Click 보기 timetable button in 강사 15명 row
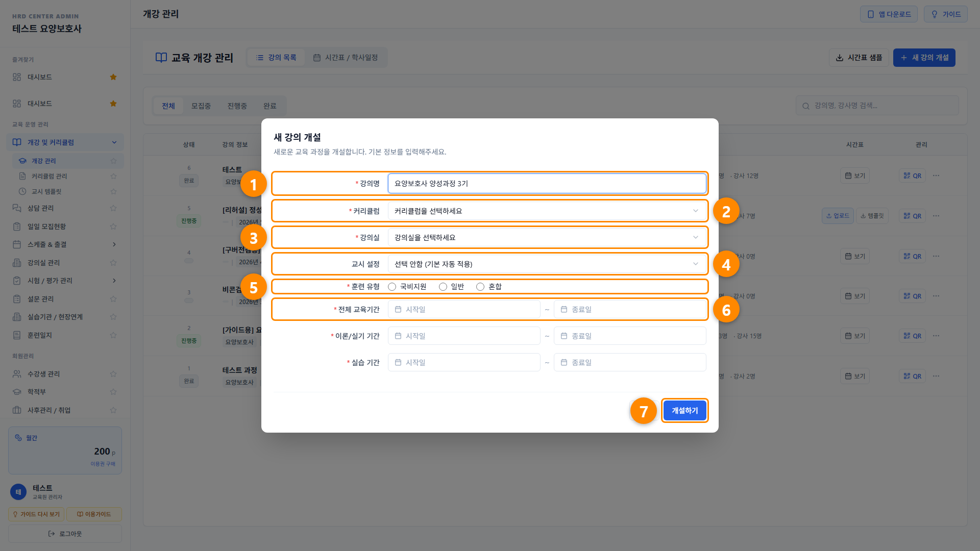Image resolution: width=980 pixels, height=551 pixels. click(855, 336)
